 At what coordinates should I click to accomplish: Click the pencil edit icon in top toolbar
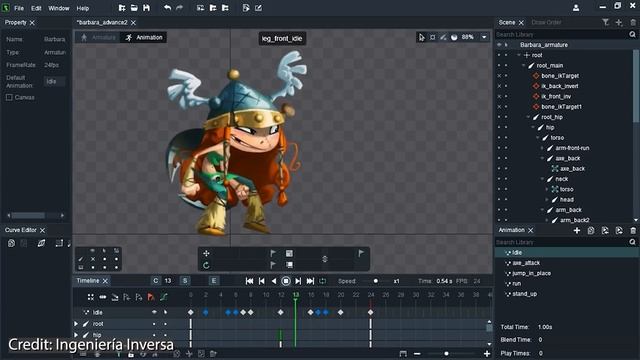pos(258,8)
